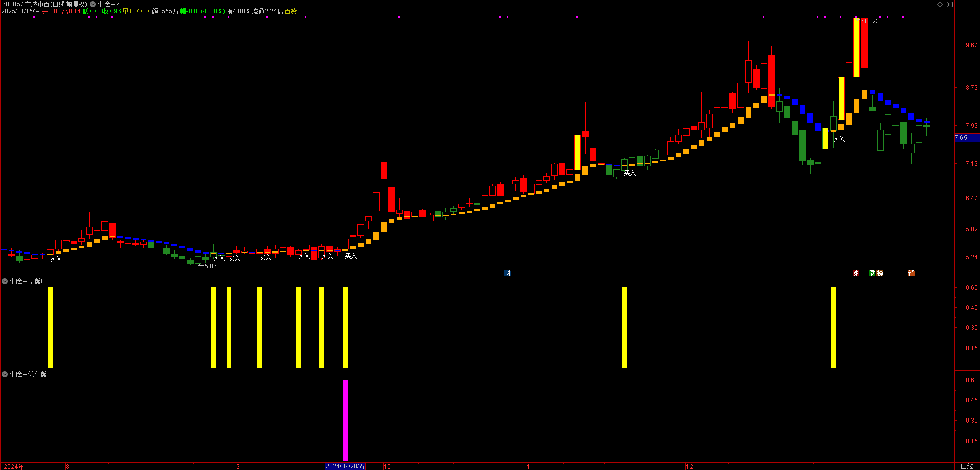The height and width of the screenshot is (470, 980).
Task: Click the 流通2.24亿 float value
Action: click(267, 11)
